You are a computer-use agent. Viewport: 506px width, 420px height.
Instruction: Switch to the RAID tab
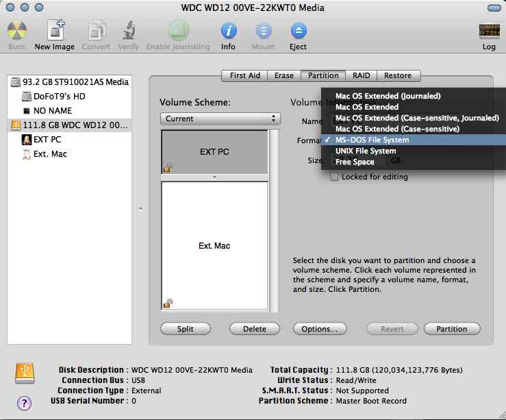click(361, 75)
